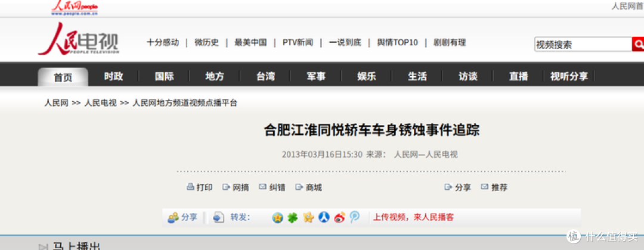The image size is (644, 250).
Task: Click the 人民网 breadcrumb link
Action: [x=56, y=104]
